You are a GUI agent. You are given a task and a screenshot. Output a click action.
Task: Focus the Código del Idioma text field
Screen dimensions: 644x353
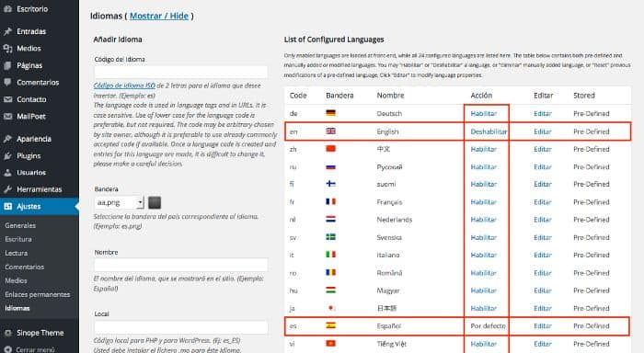180,73
